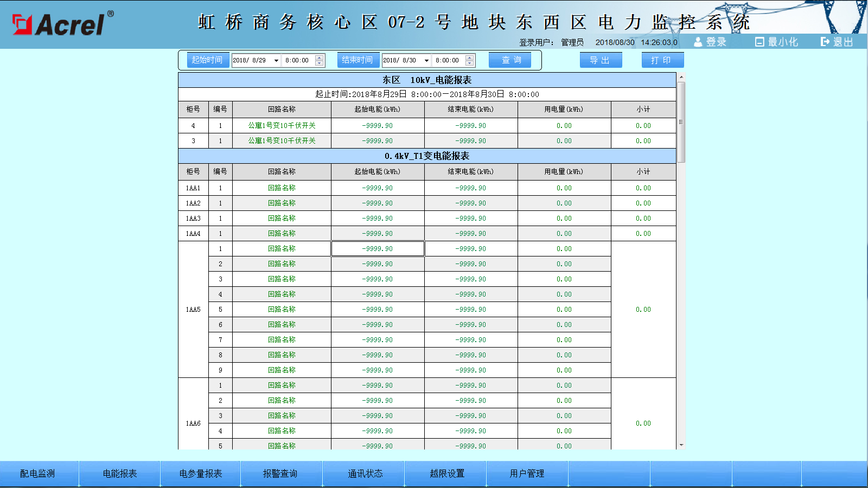Viewport: 868px width, 488px height.
Task: Click the date range line 起止时间
Action: [x=427, y=94]
